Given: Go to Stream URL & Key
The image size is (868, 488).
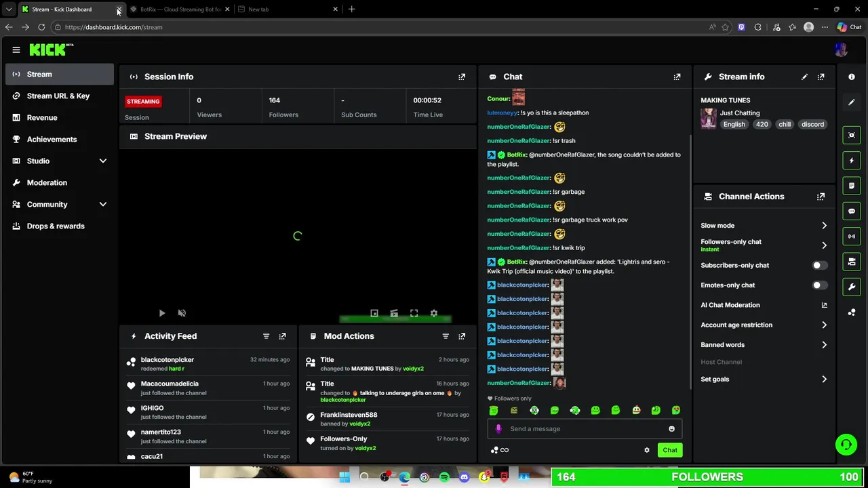Looking at the screenshot, I should coord(60,96).
